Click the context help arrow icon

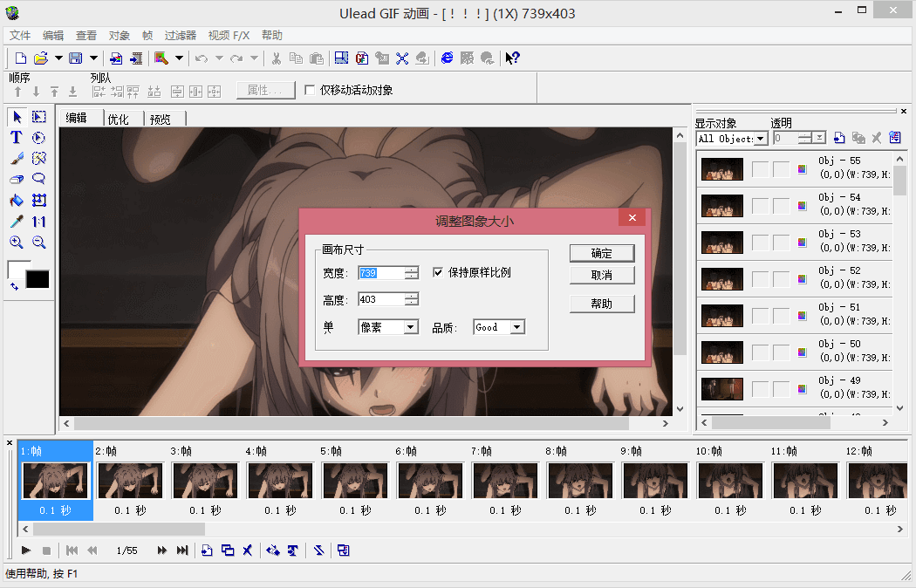(x=513, y=58)
